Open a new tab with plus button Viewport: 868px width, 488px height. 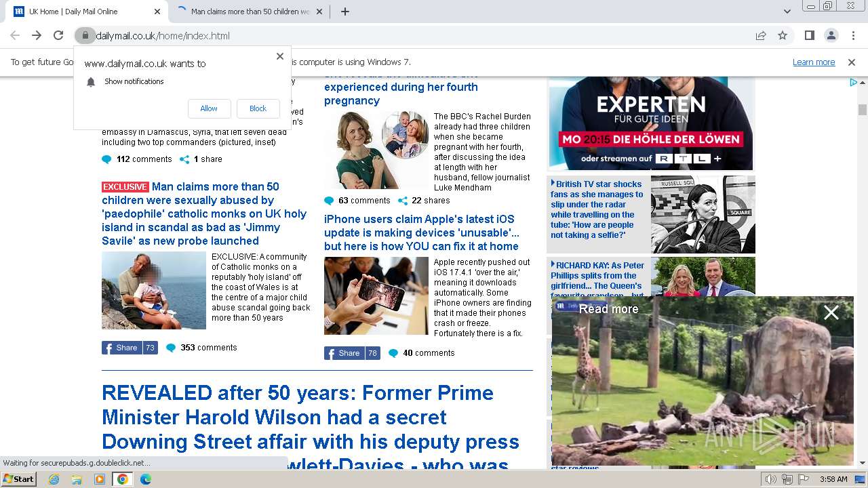(x=345, y=12)
